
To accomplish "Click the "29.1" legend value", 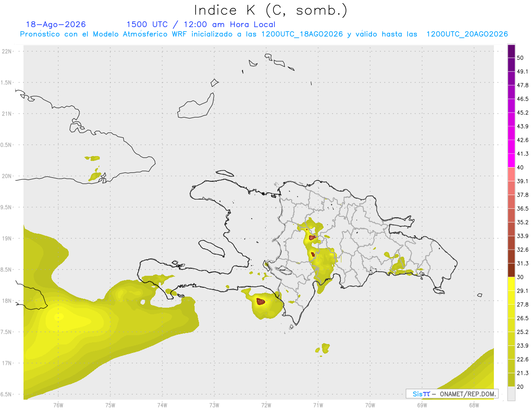I will tap(522, 291).
